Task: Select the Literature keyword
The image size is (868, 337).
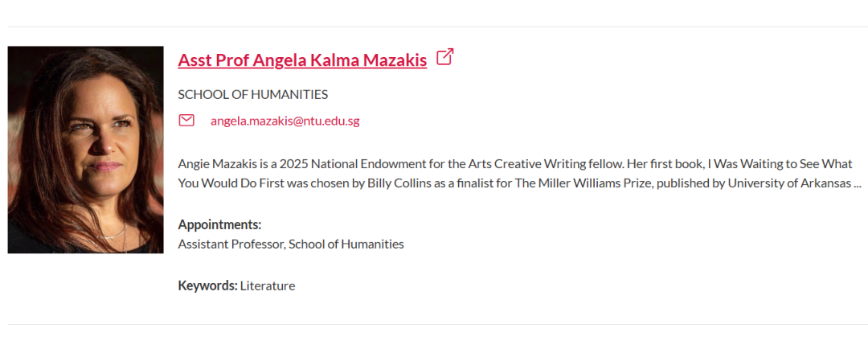Action: coord(268,286)
